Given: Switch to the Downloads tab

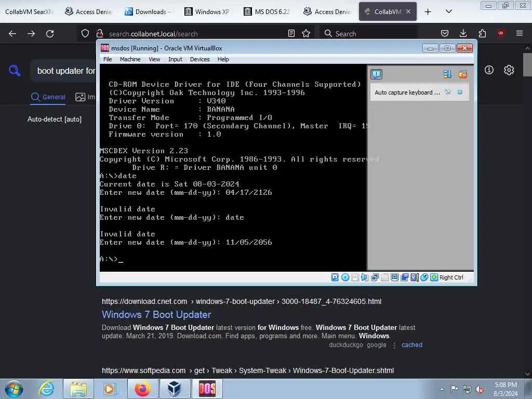Looking at the screenshot, I should 148,12.
